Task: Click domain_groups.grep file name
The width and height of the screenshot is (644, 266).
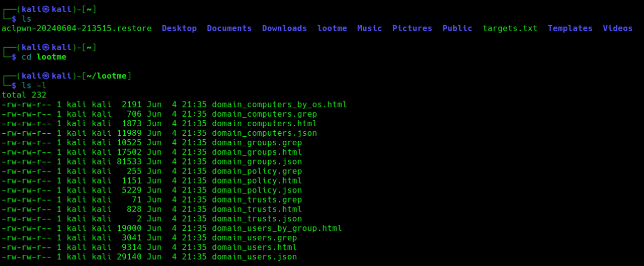Action: tap(257, 143)
